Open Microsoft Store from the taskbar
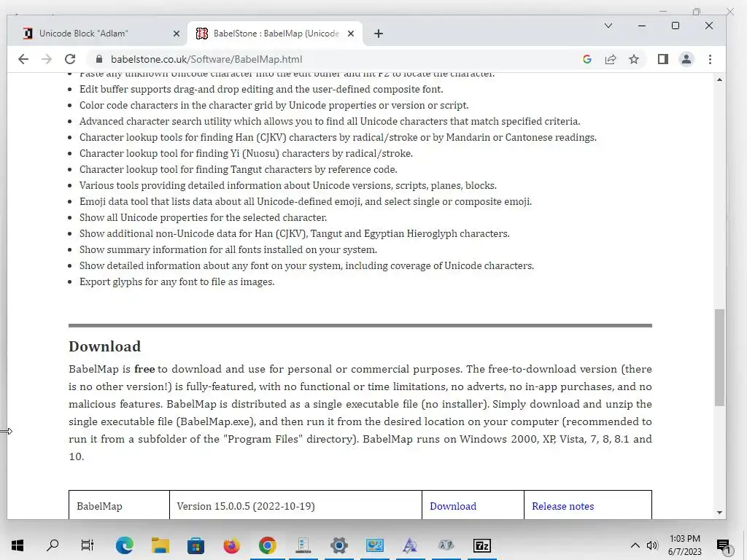The height and width of the screenshot is (560, 747). 196,545
